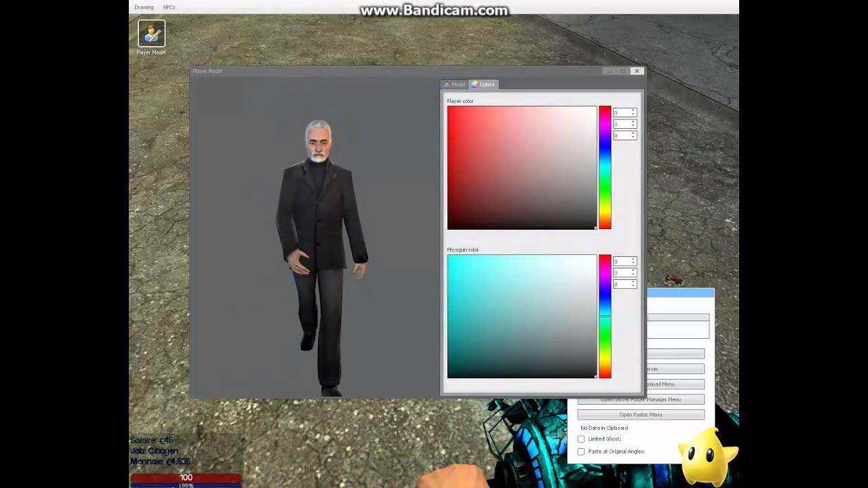Click the Model tab's player icon
Screen dimensions: 868x488
(x=447, y=85)
